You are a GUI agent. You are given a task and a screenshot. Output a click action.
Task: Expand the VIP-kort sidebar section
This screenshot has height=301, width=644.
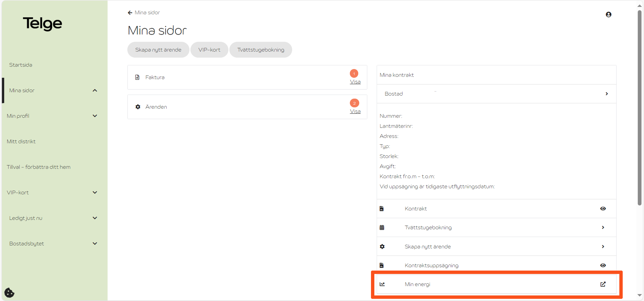tap(95, 192)
